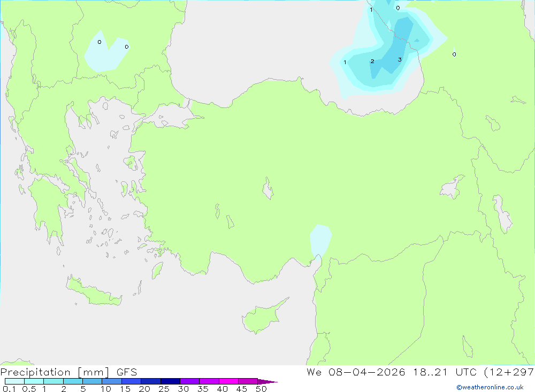This screenshot has width=535, height=392.
Task: Select the legend swatch between 5 and 10
Action: click(x=92, y=381)
